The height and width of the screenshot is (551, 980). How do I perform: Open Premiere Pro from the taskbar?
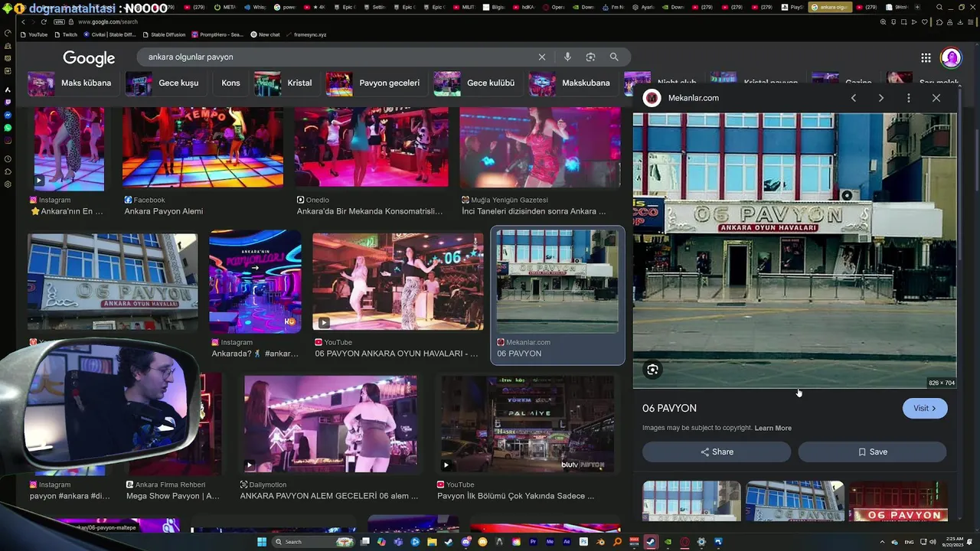(534, 542)
